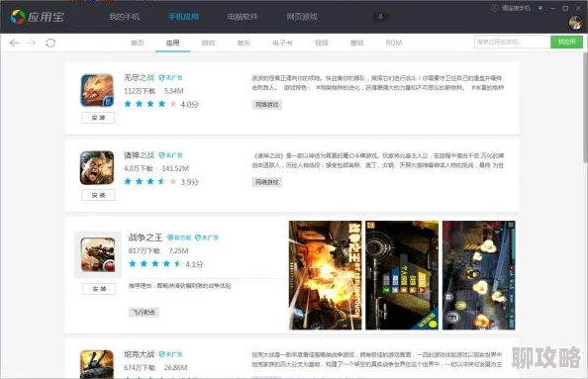Click the no-ads badge beside 坦克大战
Screen dimensions: 588x379
click(x=170, y=354)
